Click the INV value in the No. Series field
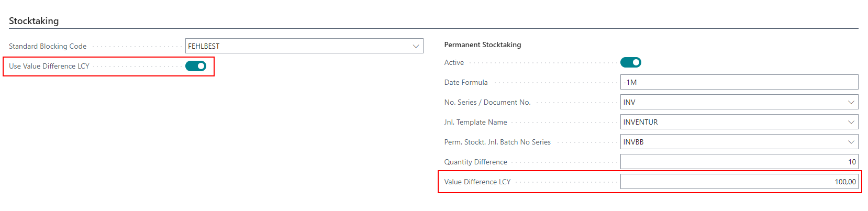 click(x=629, y=102)
